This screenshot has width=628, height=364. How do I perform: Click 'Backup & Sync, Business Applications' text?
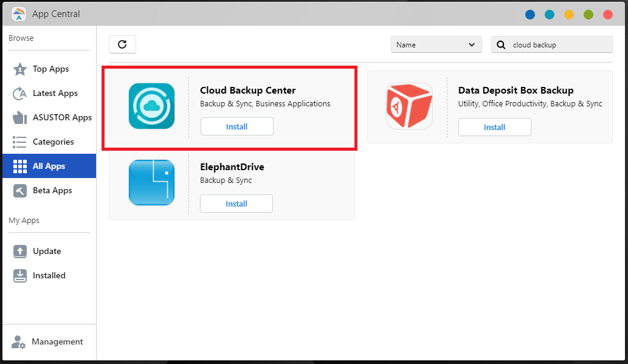pos(265,104)
